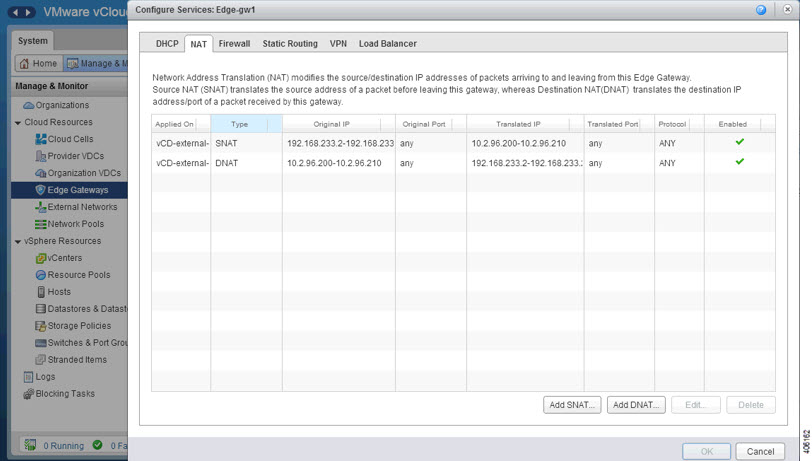Screen dimensions: 812x461
Task: Switch to the VPN tab
Action: coord(338,44)
